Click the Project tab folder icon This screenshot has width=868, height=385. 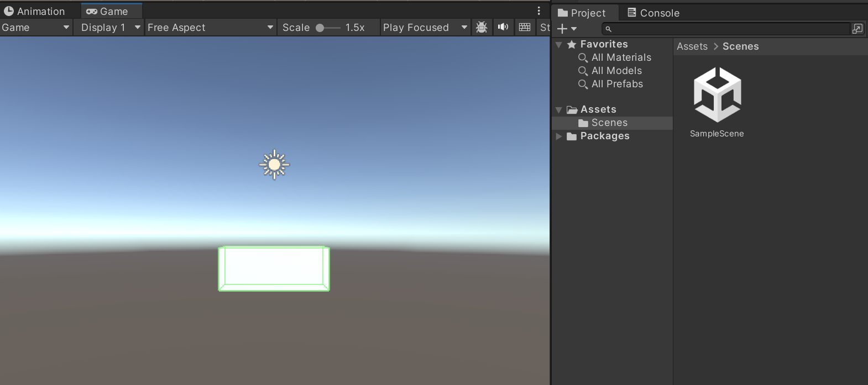tap(563, 13)
